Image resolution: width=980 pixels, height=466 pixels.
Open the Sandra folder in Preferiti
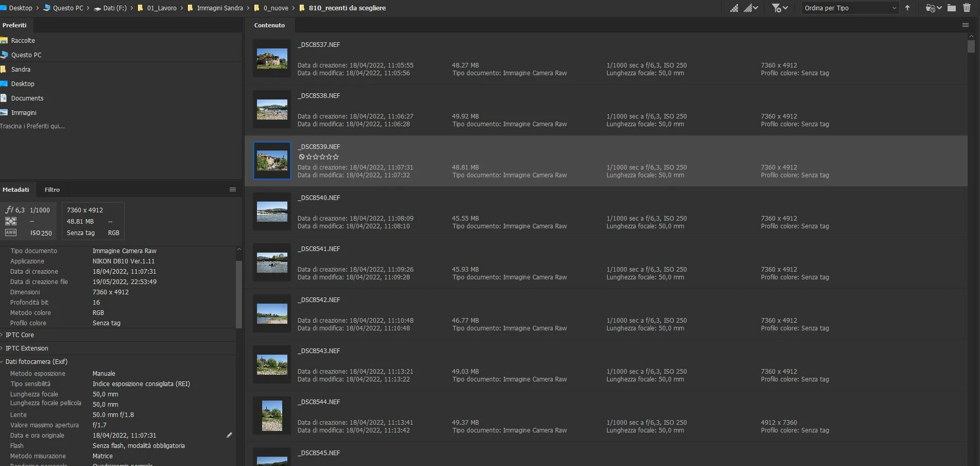pos(21,69)
